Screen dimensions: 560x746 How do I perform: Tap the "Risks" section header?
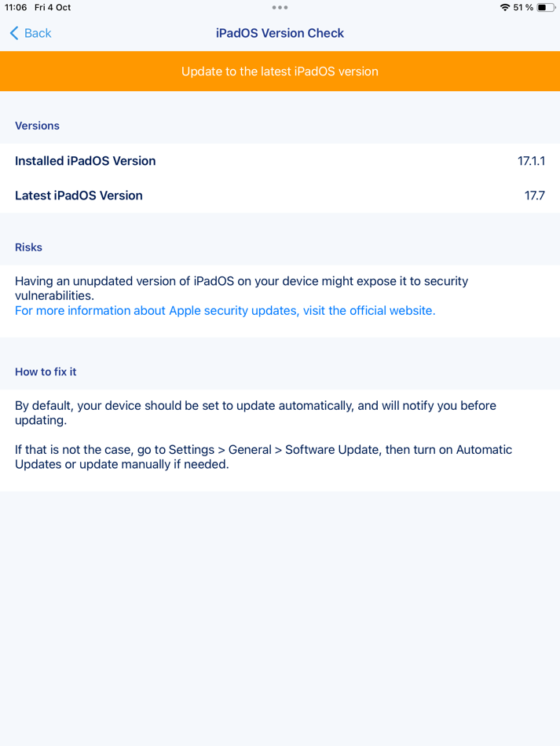click(28, 247)
